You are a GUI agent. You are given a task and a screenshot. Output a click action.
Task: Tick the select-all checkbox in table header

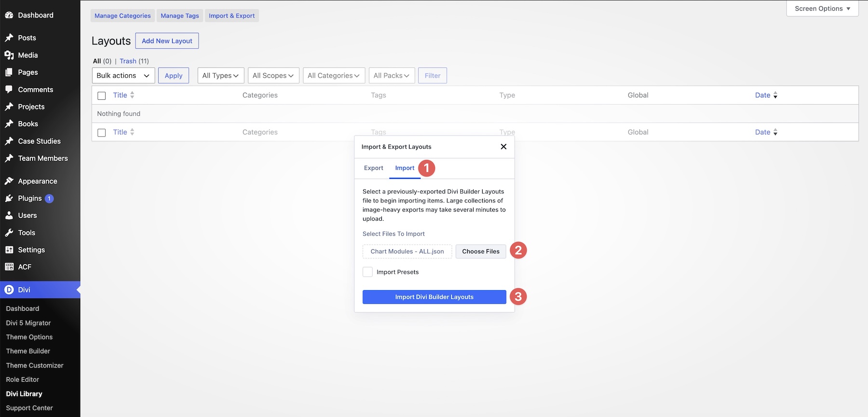click(x=101, y=95)
